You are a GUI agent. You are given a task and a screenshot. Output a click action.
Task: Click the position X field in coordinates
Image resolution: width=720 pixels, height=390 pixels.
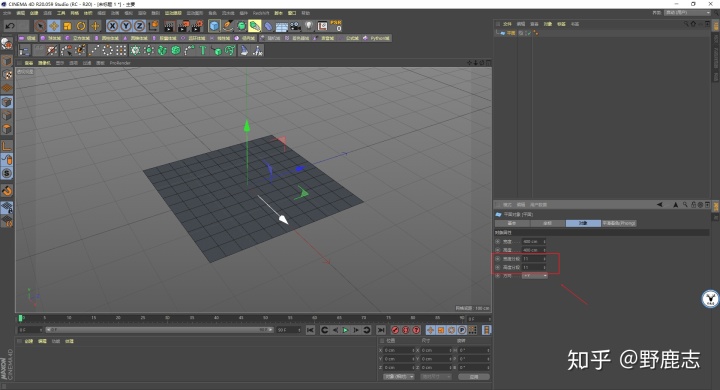click(x=399, y=350)
